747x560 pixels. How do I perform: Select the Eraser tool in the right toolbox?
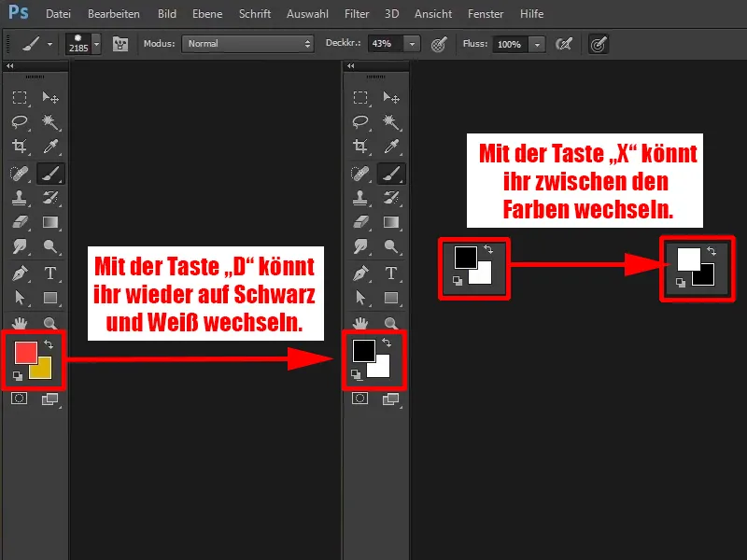(360, 222)
